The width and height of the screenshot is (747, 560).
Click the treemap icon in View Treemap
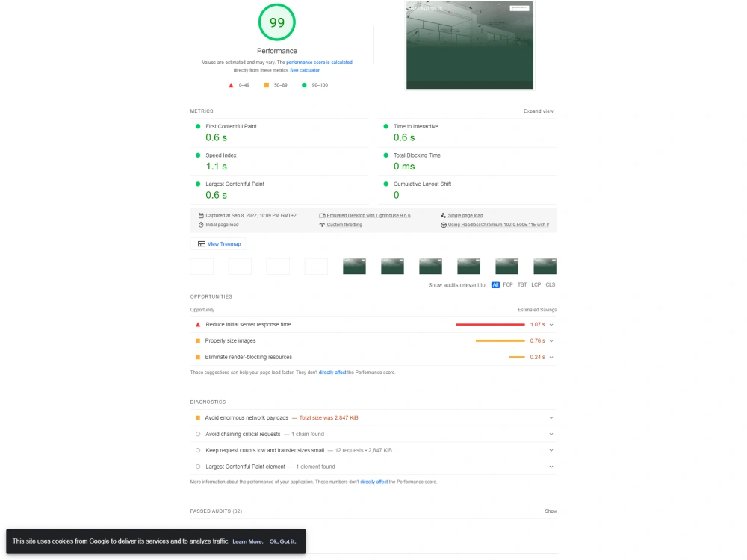click(x=202, y=244)
